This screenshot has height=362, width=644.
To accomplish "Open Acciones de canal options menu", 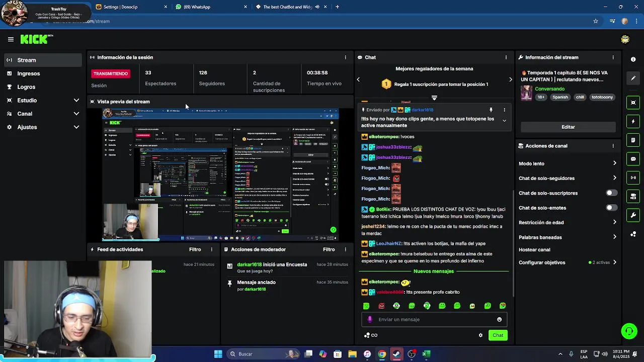I will 613,146.
